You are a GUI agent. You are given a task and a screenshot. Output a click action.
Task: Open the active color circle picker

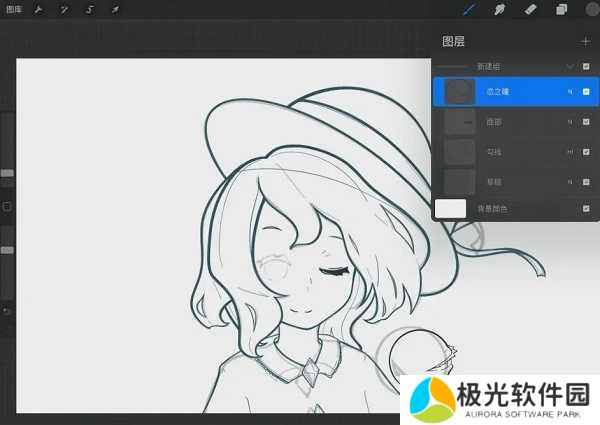(590, 10)
